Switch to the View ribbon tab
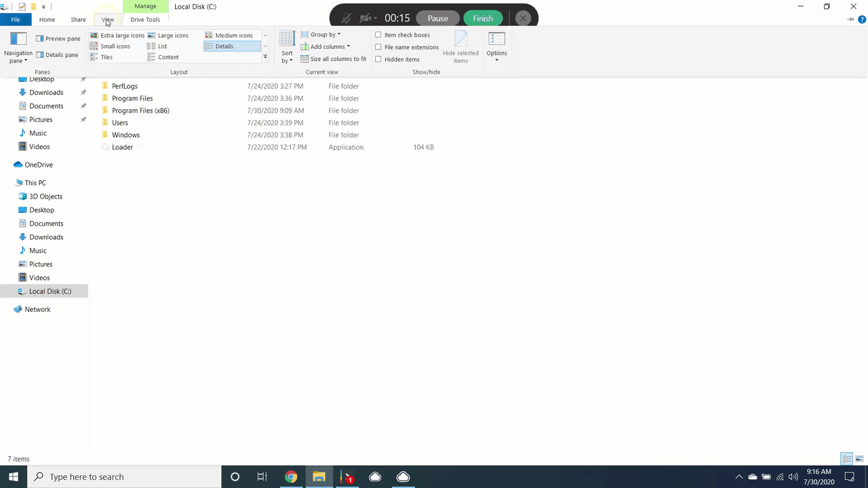 (x=108, y=20)
